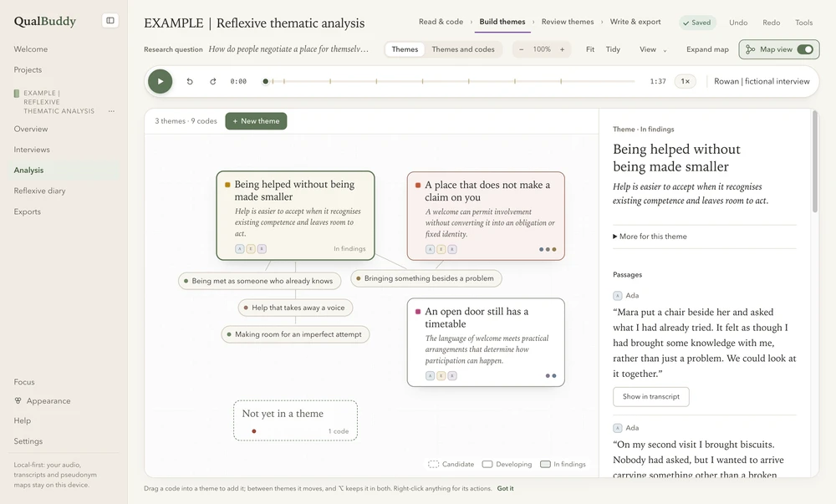Click participant E badge on Being helped card
This screenshot has height=504, width=836.
[251, 249]
